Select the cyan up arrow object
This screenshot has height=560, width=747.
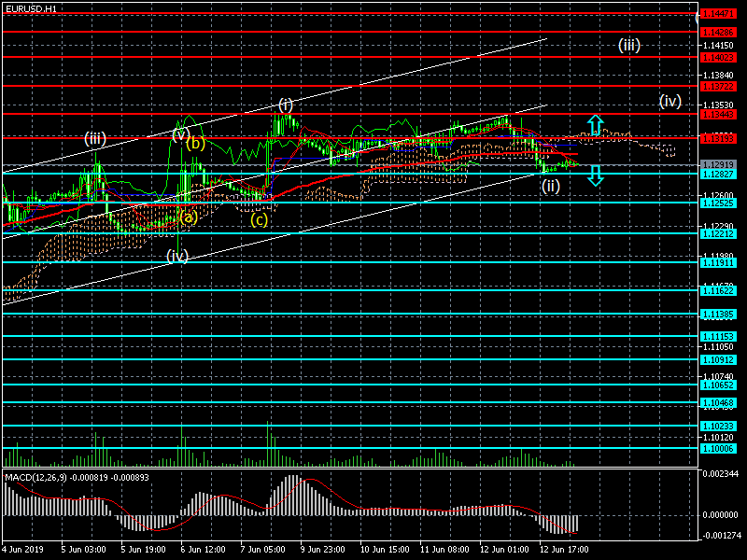[595, 125]
